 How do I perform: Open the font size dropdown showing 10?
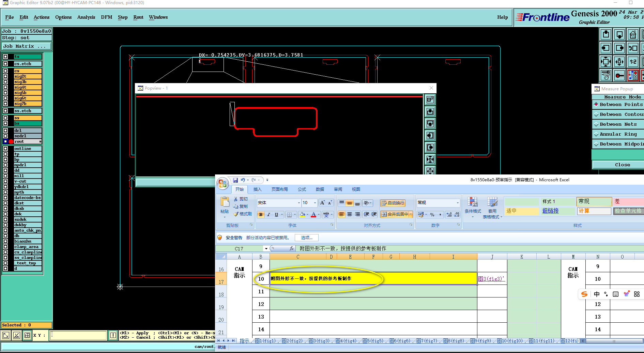tap(315, 203)
